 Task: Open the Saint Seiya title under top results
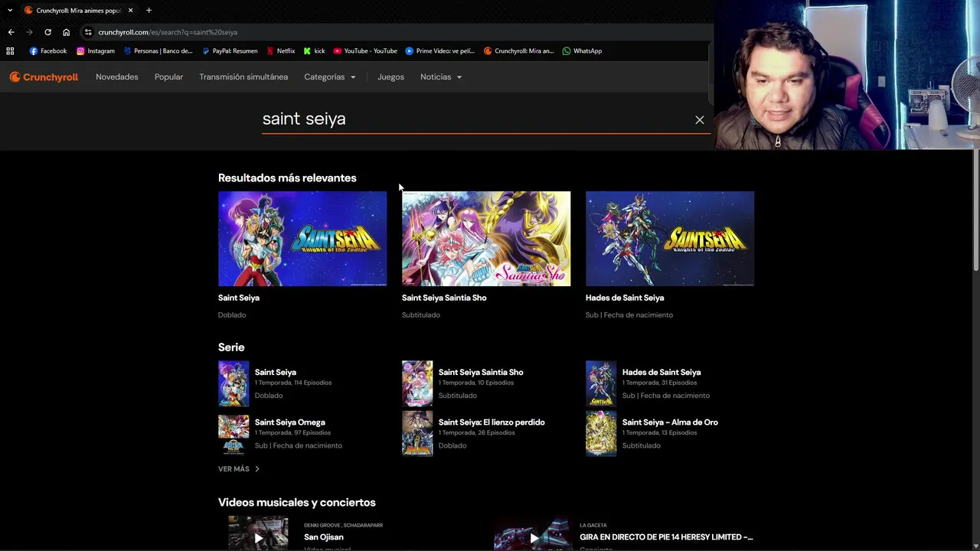point(239,298)
